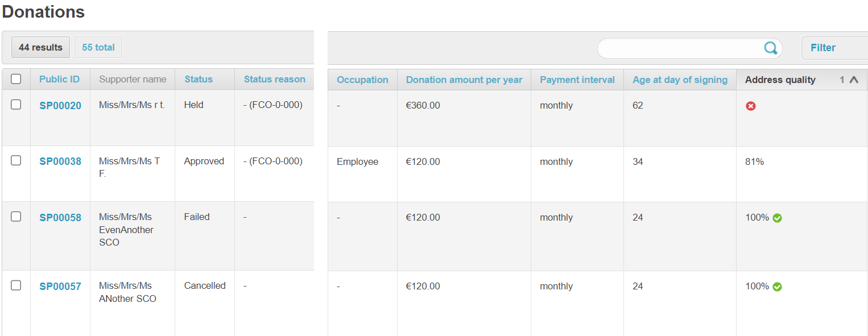The height and width of the screenshot is (336, 868).
Task: Sort by Donation amount per year
Action: [464, 80]
